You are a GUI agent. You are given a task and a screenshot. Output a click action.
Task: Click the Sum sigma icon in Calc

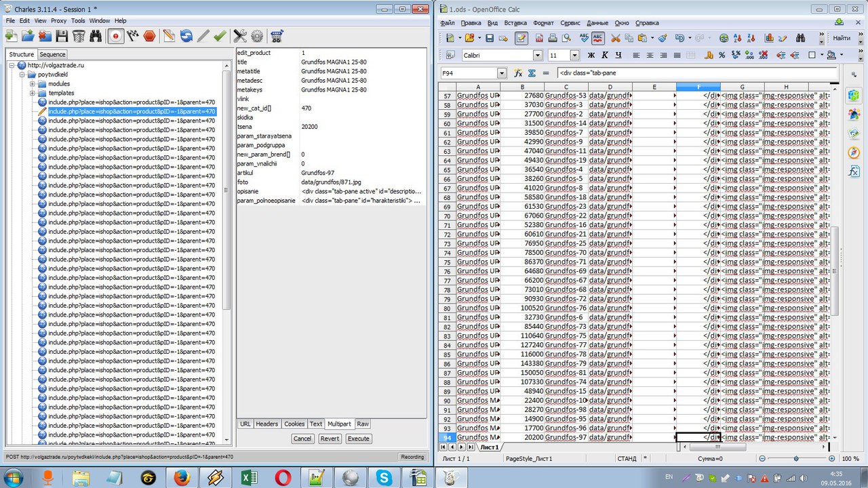coord(532,73)
